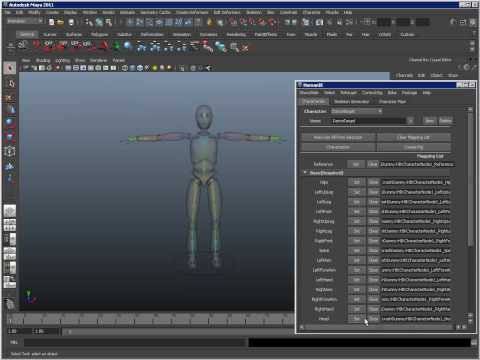
Task: Switch to single perspective layout icon
Action: pos(10,211)
